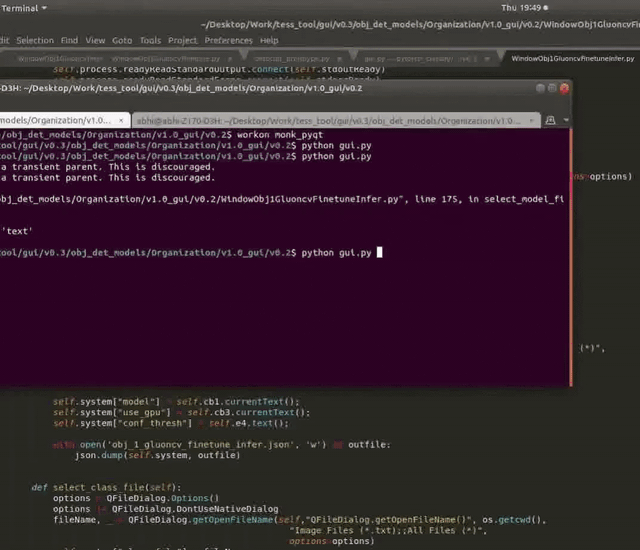Open the Preferences menu

pyautogui.click(x=228, y=40)
